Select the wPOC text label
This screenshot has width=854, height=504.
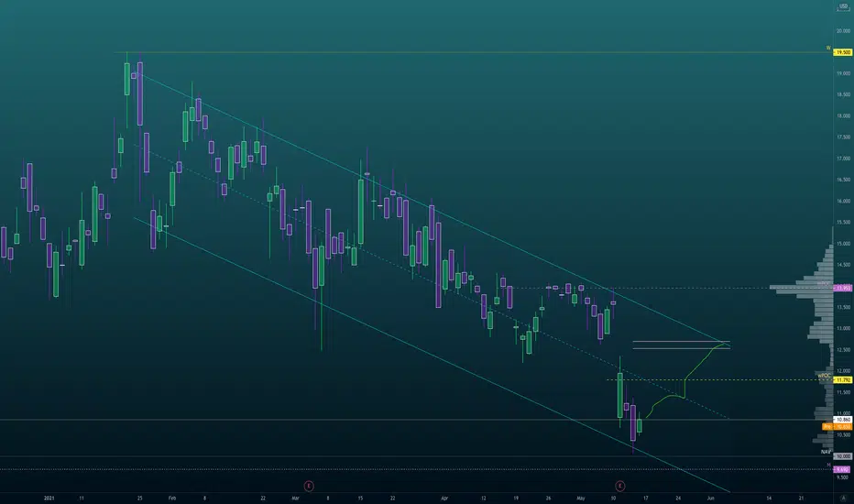point(824,376)
